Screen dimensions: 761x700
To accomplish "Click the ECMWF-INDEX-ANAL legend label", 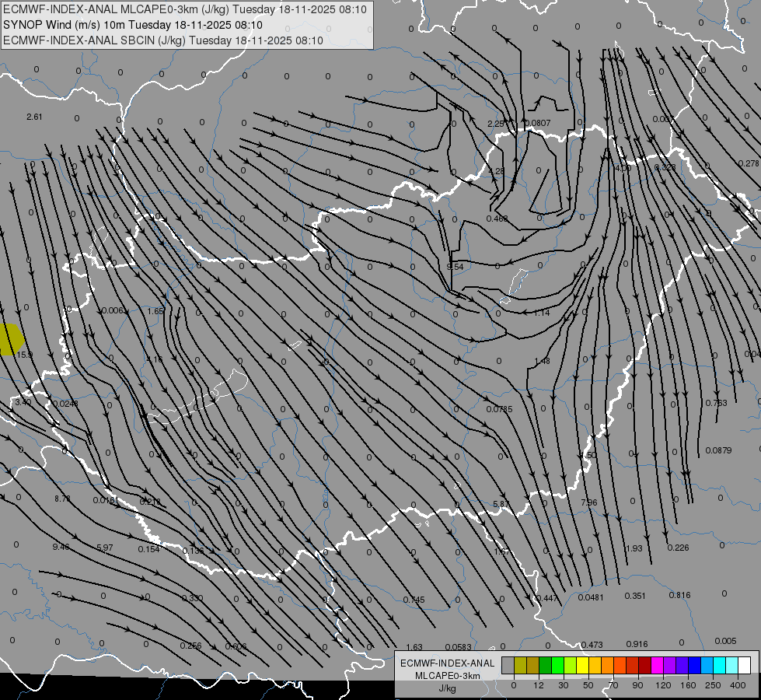I will coord(447,663).
